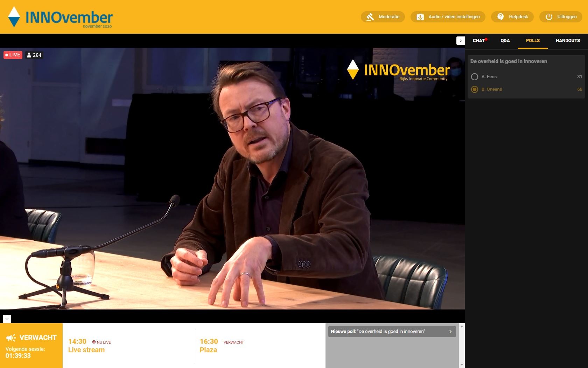Click the gavel icon on Moderatie
The width and height of the screenshot is (588, 368).
pos(370,17)
